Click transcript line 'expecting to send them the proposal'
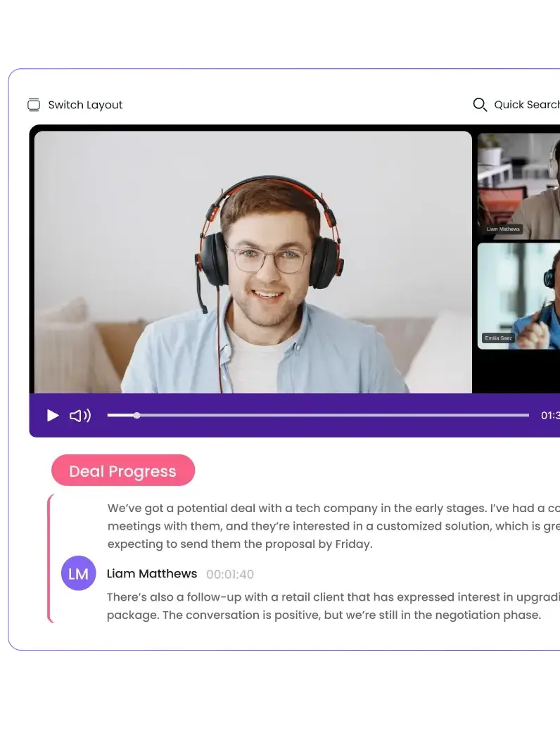The height and width of the screenshot is (735, 560). coord(240,544)
